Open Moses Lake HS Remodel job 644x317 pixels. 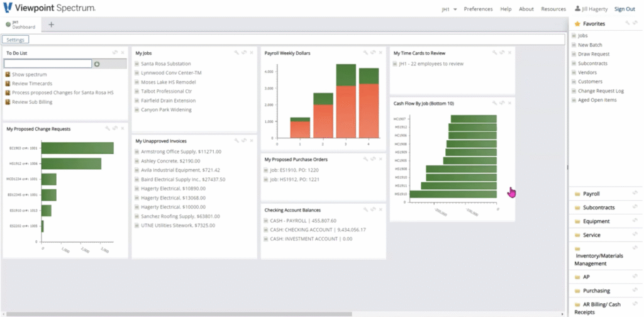[169, 82]
